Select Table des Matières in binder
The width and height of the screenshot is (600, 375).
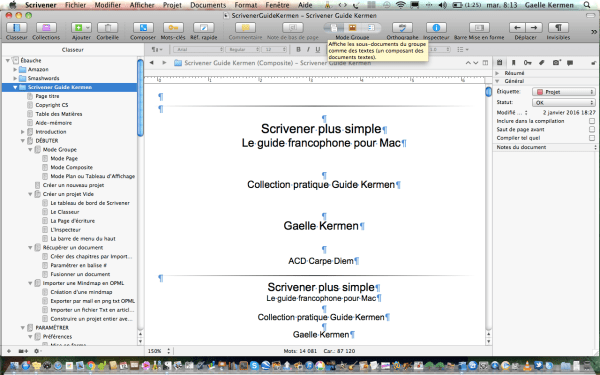pos(59,114)
